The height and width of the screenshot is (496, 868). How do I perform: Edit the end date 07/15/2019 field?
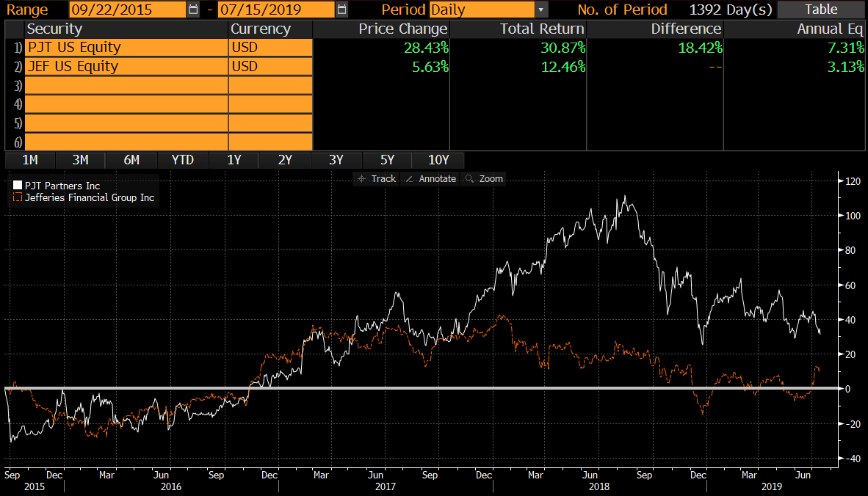point(276,10)
